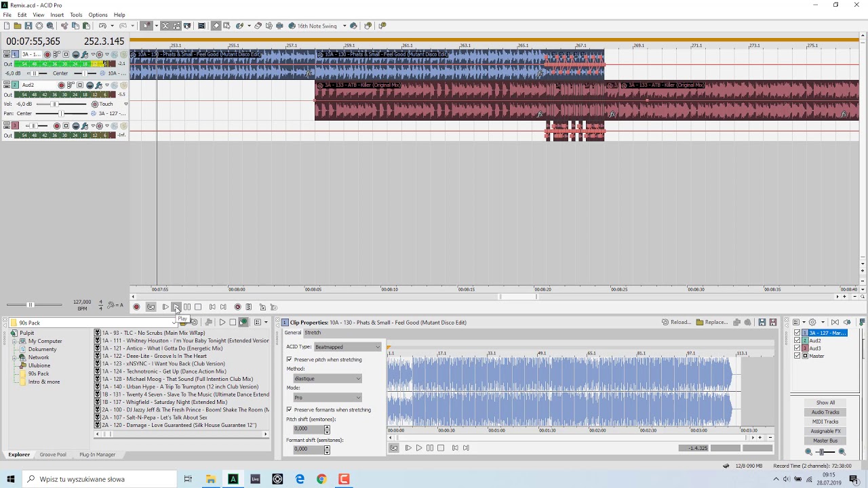Adjust the Aud2 Vol slider
Image resolution: width=868 pixels, height=488 pixels.
click(x=54, y=104)
